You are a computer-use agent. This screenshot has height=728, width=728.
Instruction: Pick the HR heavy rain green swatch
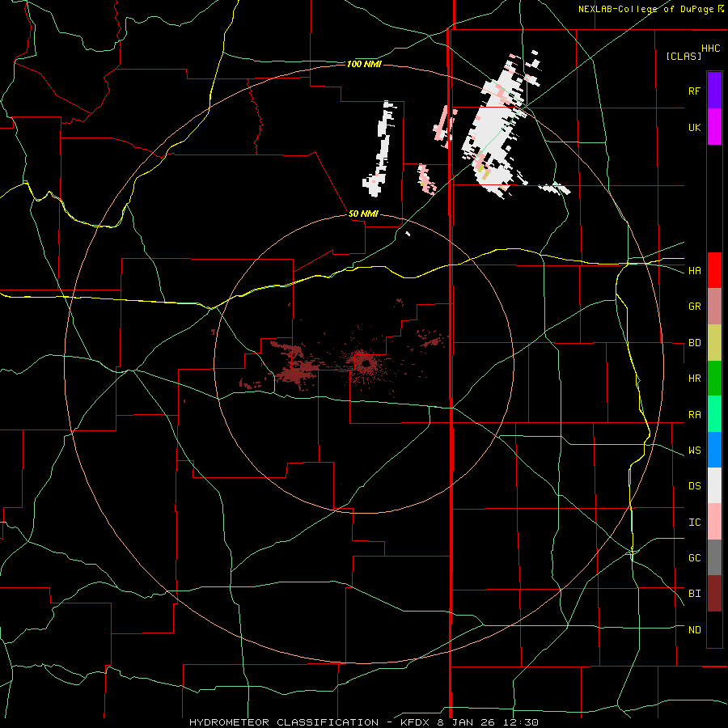714,379
